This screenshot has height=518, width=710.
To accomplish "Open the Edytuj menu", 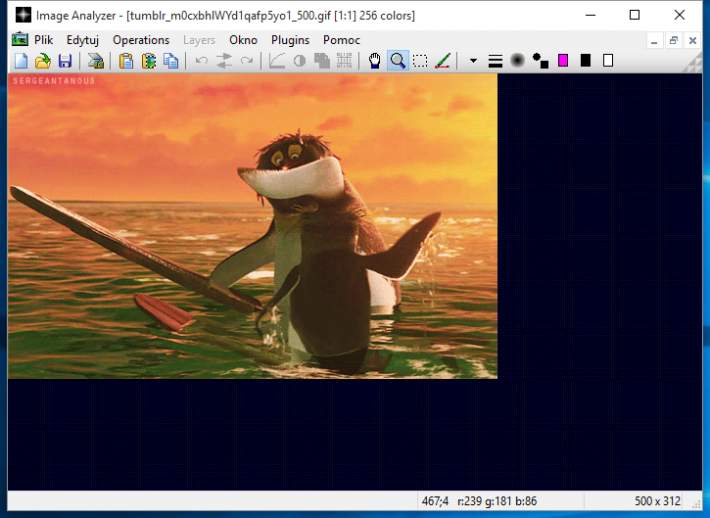I will coord(82,40).
